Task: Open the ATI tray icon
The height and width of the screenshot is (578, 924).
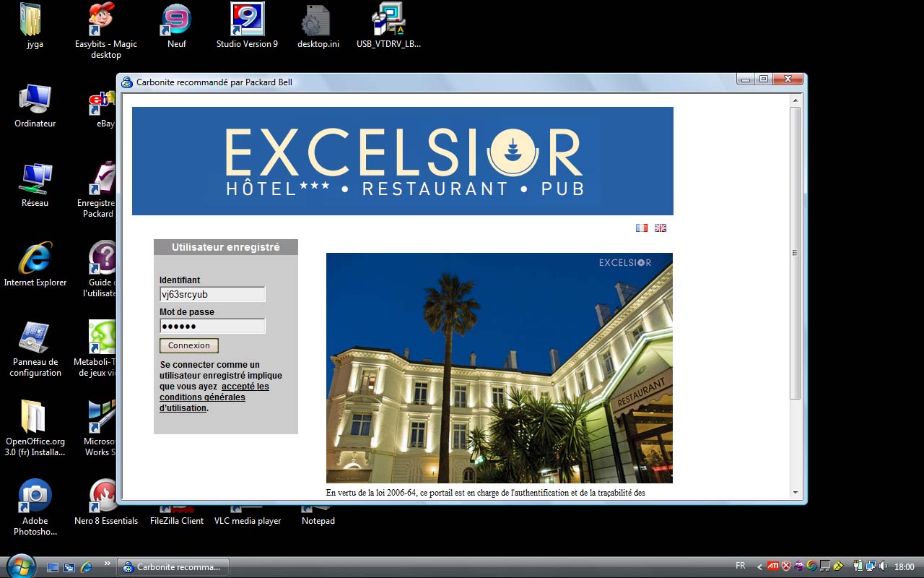Action: point(773,566)
